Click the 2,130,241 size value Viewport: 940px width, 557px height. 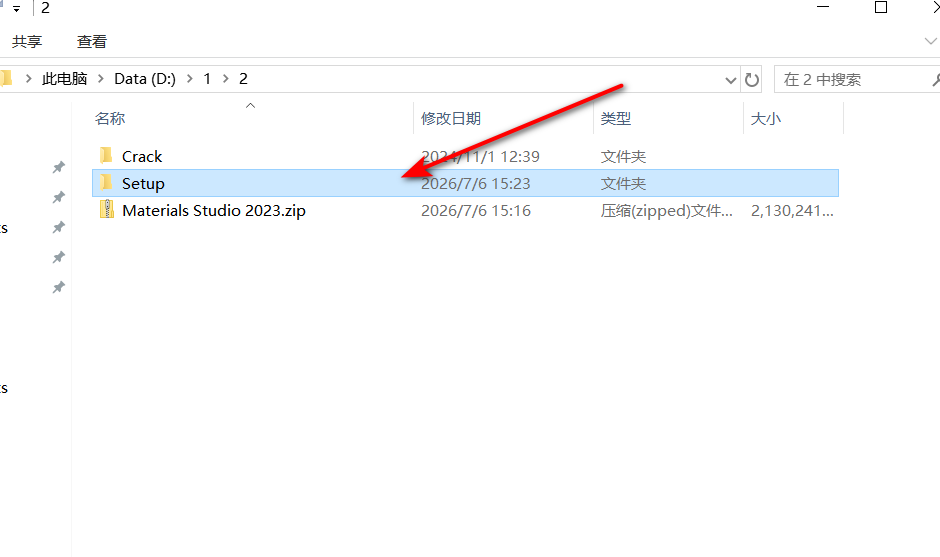[792, 210]
